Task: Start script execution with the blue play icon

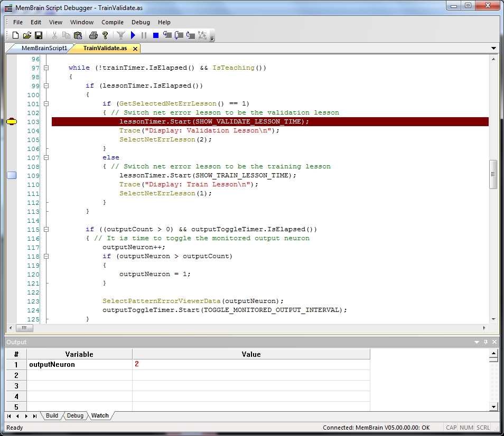Action: [x=133, y=35]
